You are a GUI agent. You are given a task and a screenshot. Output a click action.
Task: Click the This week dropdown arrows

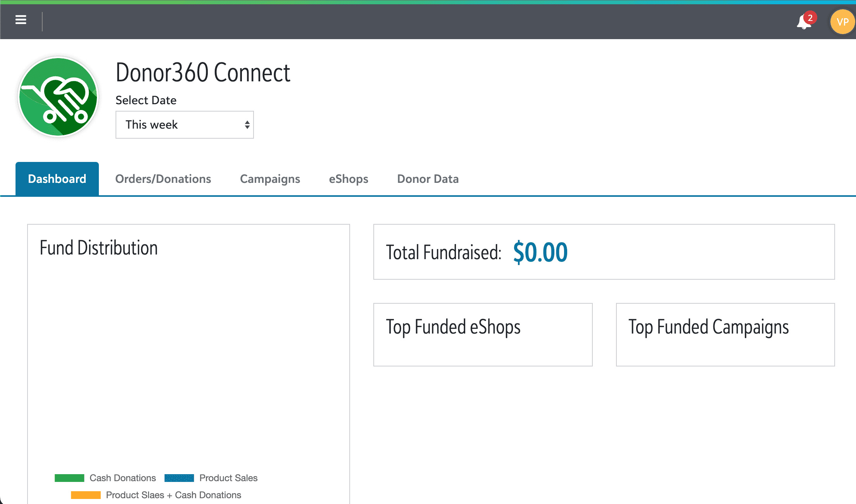[247, 125]
